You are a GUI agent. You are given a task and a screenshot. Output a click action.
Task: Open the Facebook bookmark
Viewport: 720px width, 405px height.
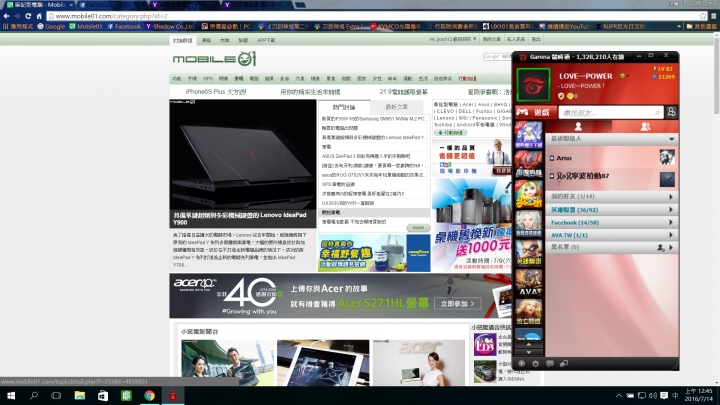pyautogui.click(x=124, y=27)
